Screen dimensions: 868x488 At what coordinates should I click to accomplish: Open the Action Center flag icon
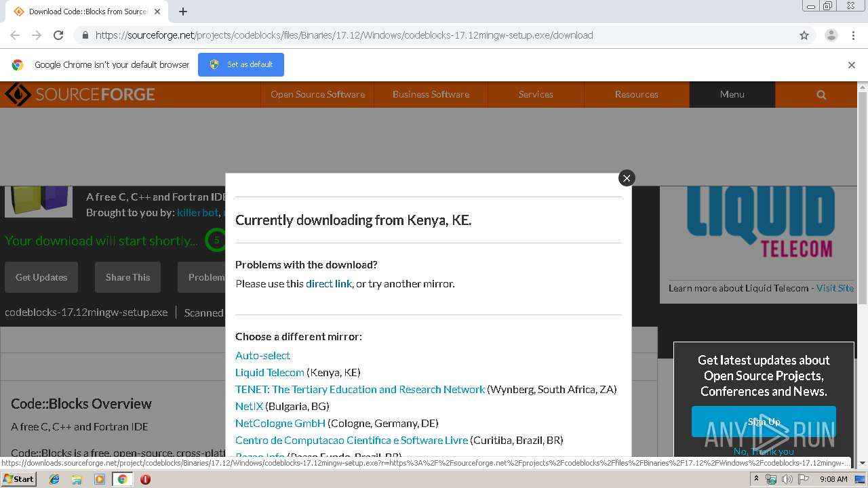pos(804,479)
